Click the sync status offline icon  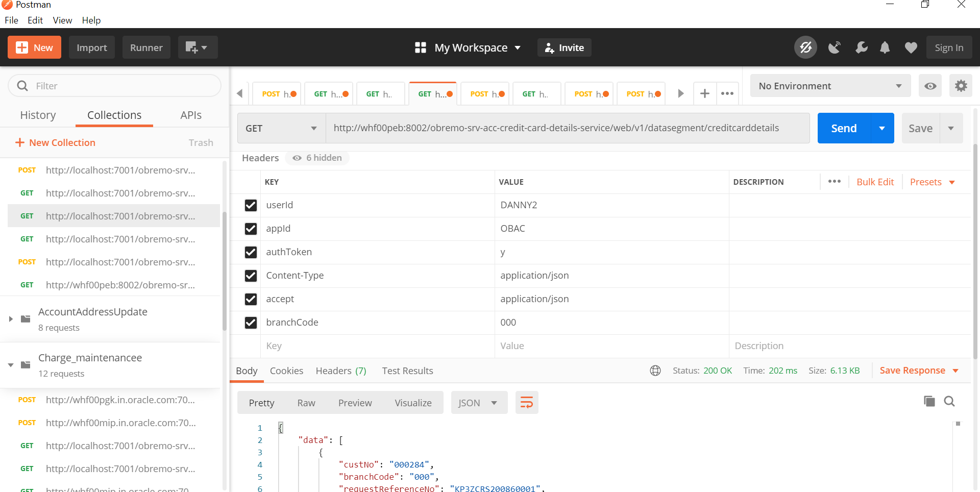point(805,47)
